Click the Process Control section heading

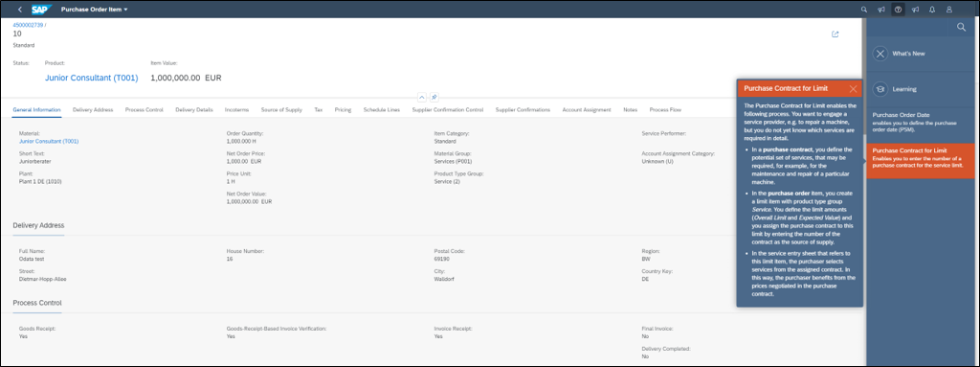37,303
